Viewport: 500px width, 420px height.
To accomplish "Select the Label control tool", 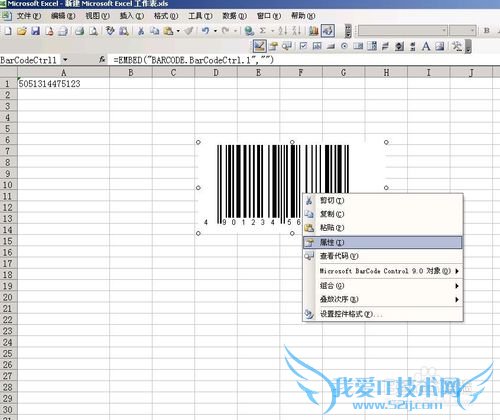I will click(x=426, y=46).
